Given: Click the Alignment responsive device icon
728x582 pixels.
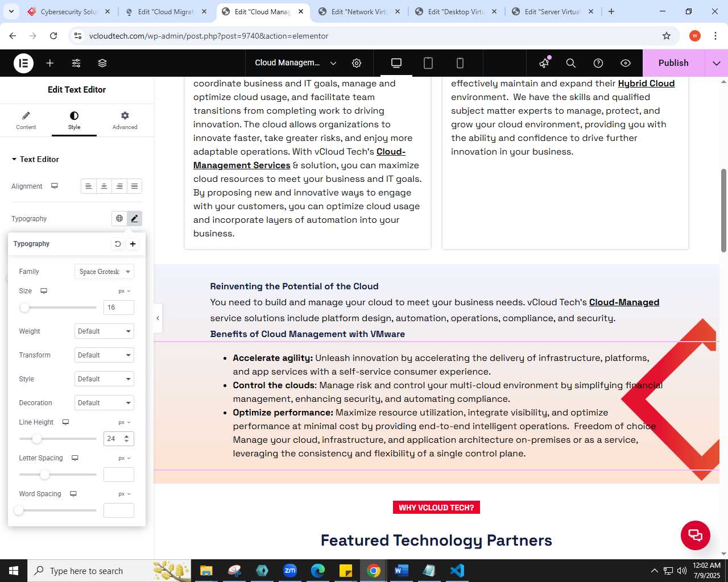Looking at the screenshot, I should 55,186.
